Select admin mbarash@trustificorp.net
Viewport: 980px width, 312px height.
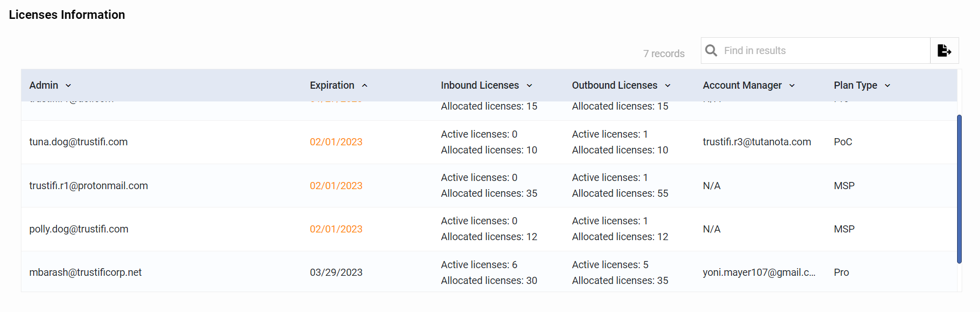(86, 272)
